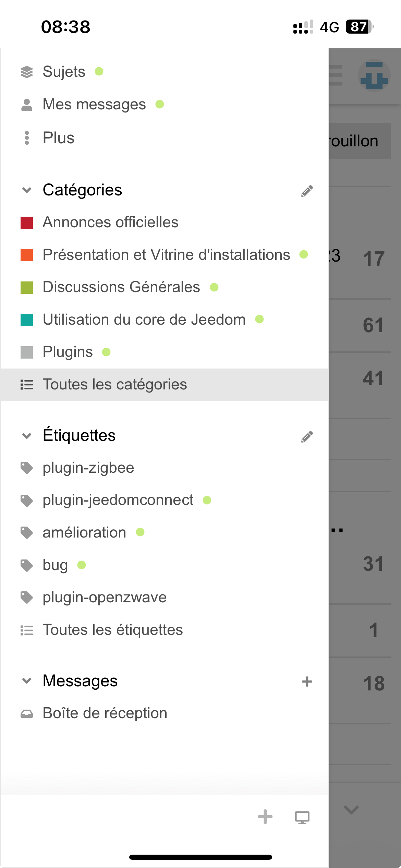Collapse the Catégories section chevron
The image size is (401, 868).
(x=27, y=190)
